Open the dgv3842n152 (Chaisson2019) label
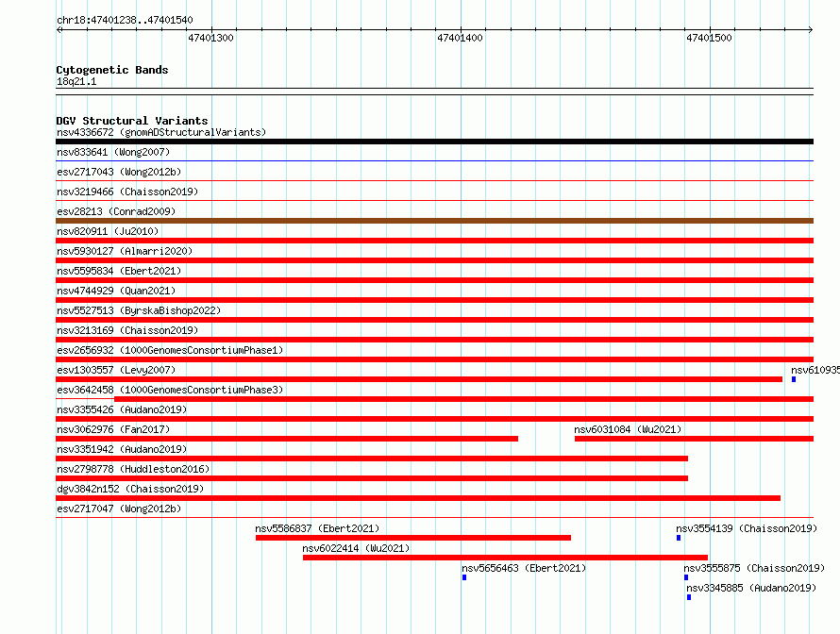The image size is (840, 634). (130, 489)
